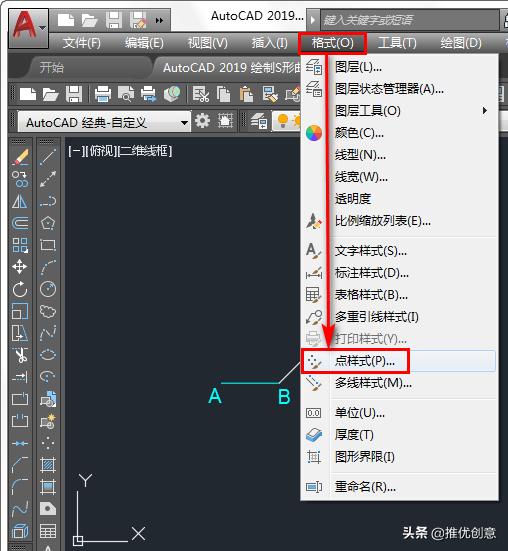Choose 单位(U)... menu entry
This screenshot has width=508, height=551.
(400, 413)
